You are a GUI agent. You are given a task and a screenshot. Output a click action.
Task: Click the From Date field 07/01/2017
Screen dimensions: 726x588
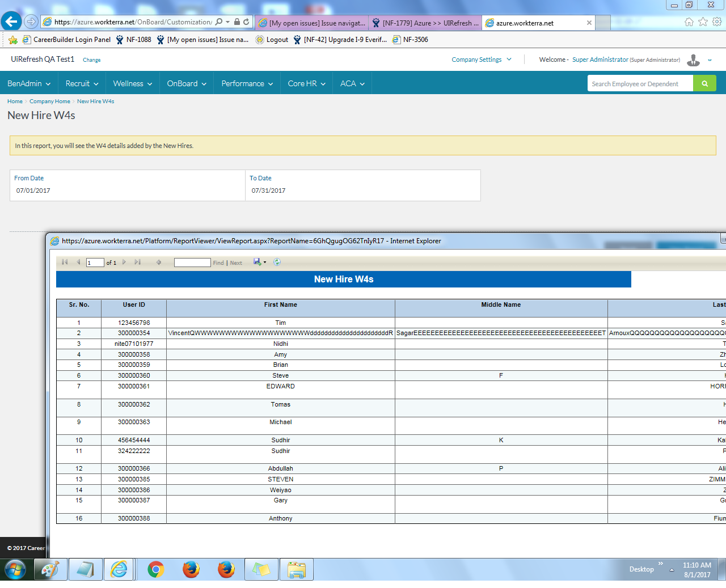click(128, 191)
